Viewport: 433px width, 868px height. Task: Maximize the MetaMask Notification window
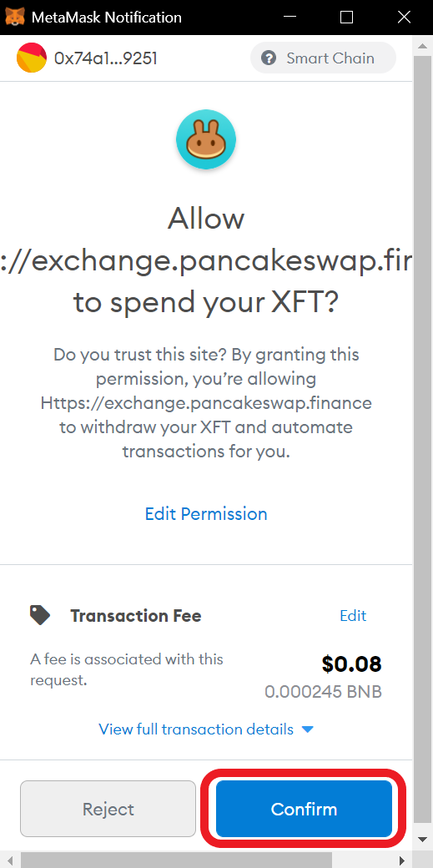346,18
